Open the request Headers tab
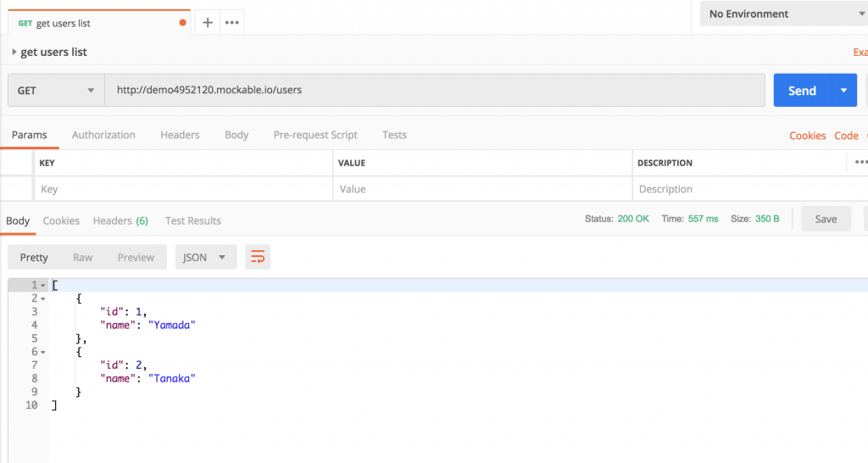The height and width of the screenshot is (463, 868). click(180, 135)
